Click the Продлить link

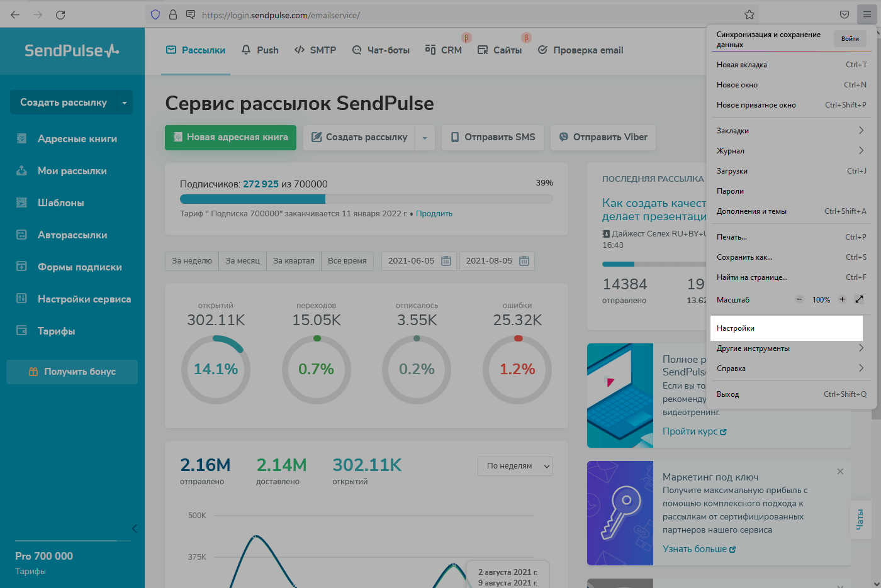point(434,214)
